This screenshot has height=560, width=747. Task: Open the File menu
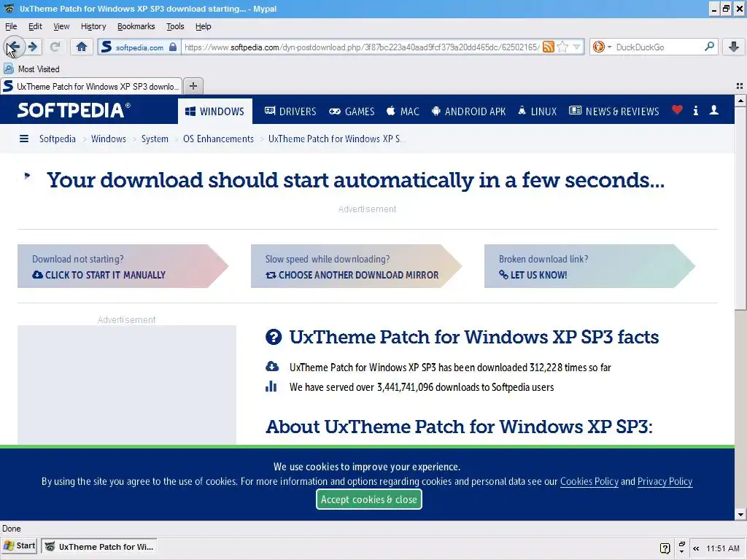pos(11,26)
